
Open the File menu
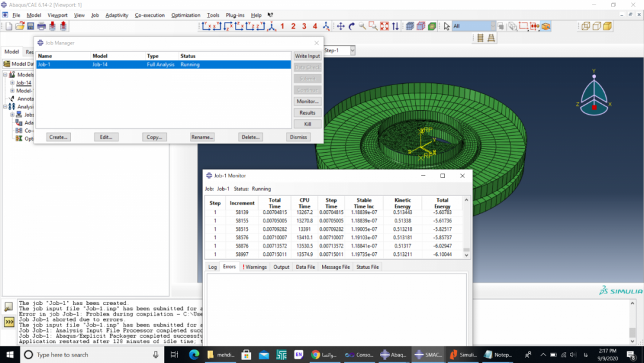(x=16, y=15)
